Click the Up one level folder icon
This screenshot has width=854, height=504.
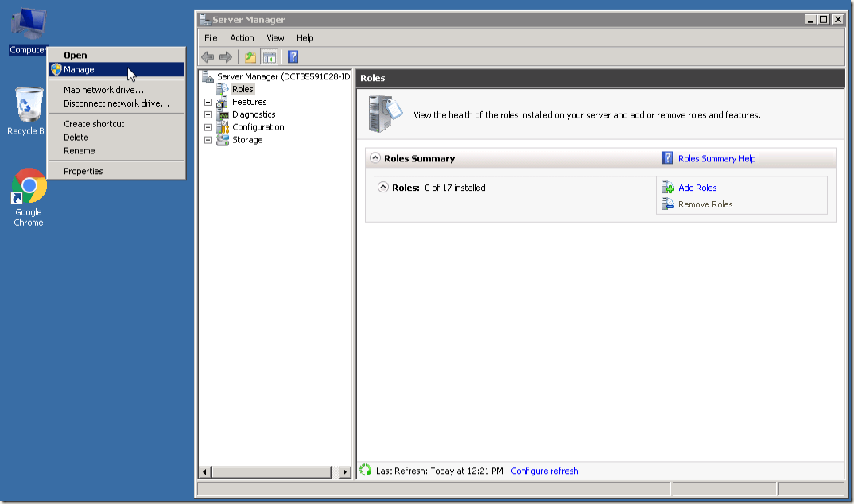pos(250,57)
